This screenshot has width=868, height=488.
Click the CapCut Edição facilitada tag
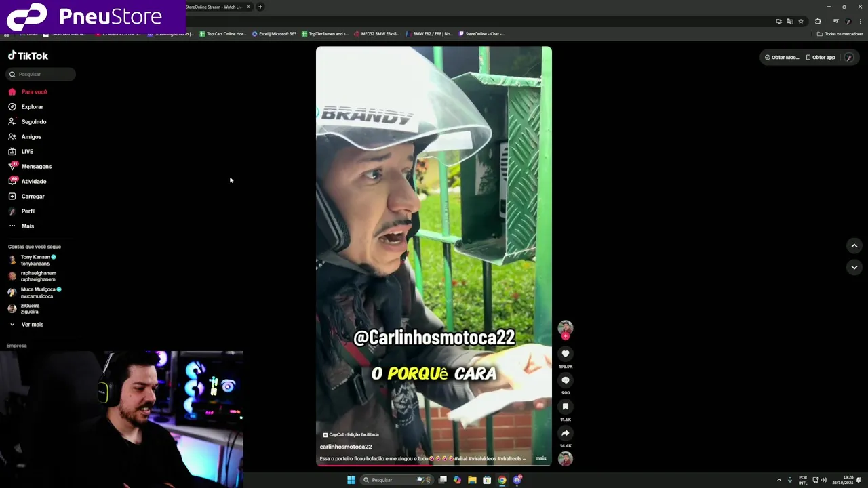351,434
